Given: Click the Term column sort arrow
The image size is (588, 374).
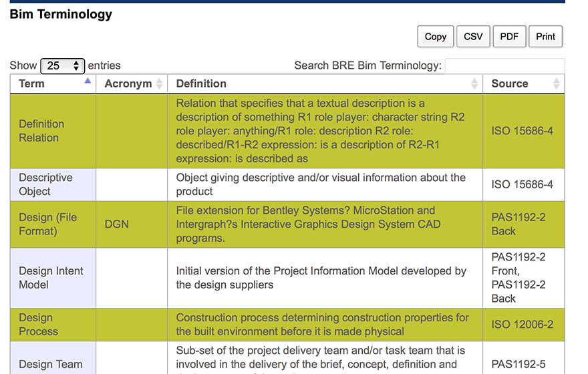Looking at the screenshot, I should pos(88,81).
